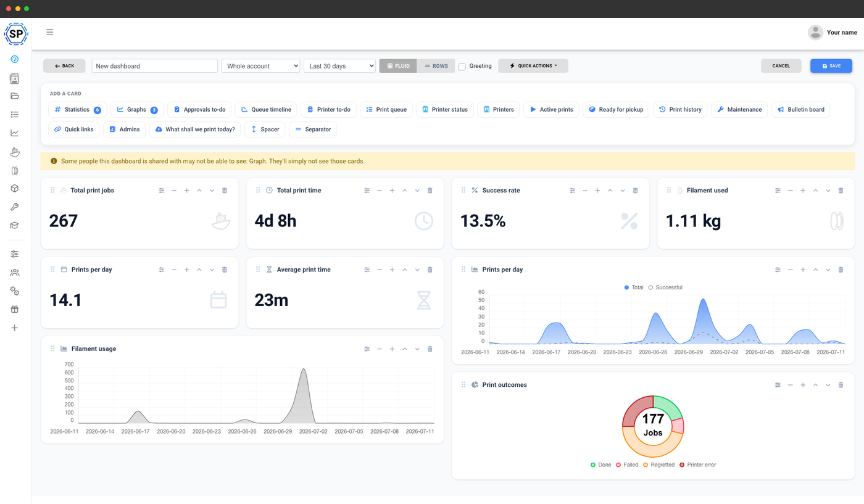This screenshot has width=864, height=504.
Task: Move Print outcomes card up
Action: point(815,385)
